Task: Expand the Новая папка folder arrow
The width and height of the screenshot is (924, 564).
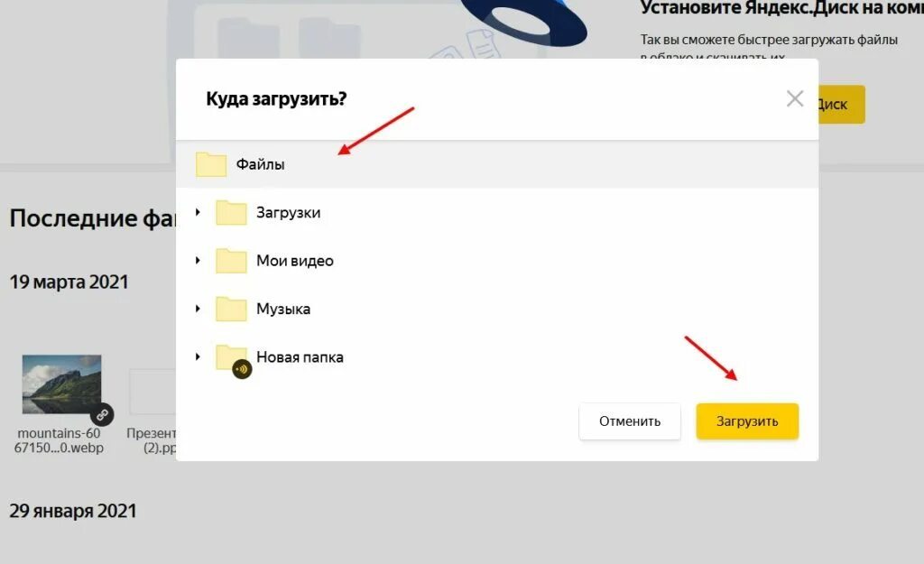Action: (x=198, y=356)
